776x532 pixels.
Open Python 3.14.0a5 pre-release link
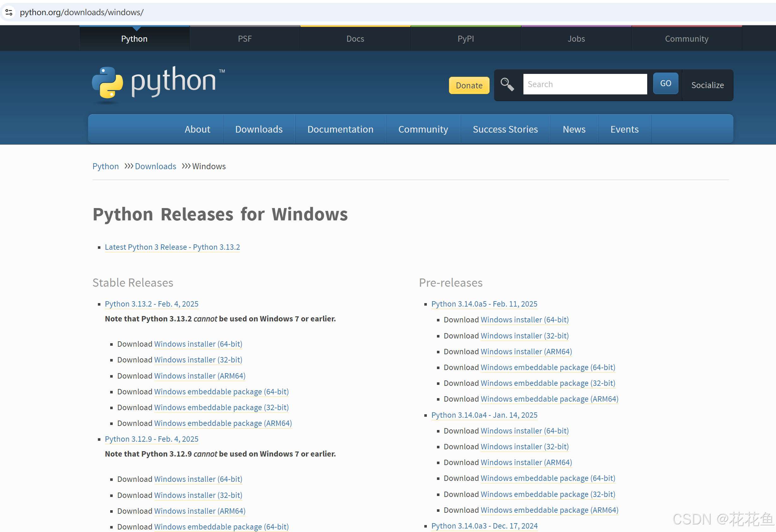point(484,304)
